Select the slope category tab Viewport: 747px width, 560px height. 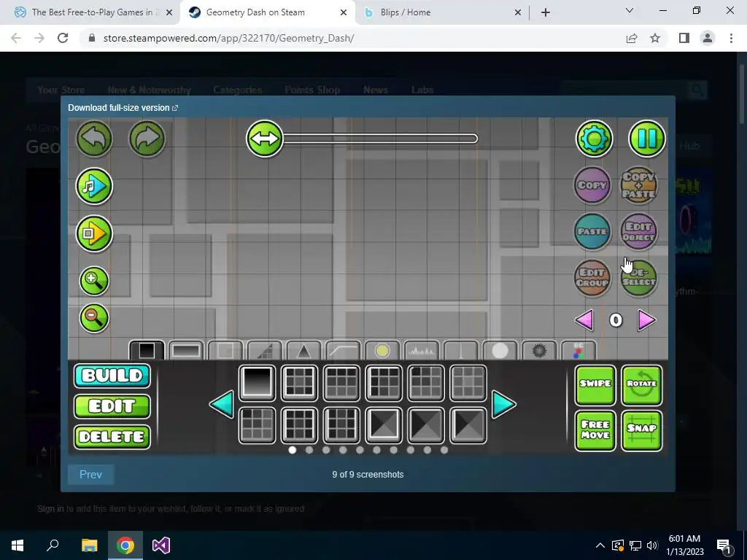tap(264, 351)
